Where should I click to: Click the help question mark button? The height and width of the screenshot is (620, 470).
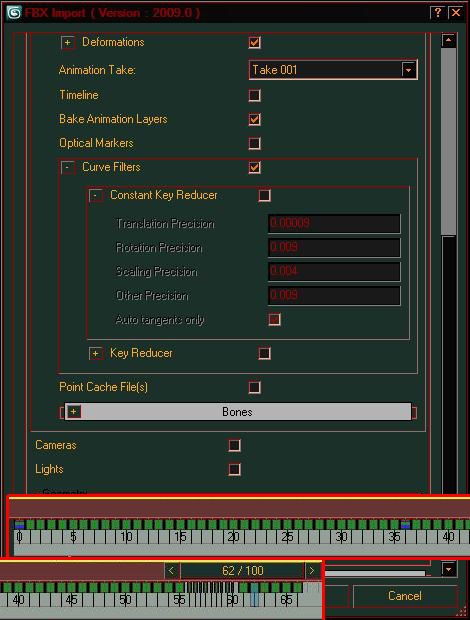coord(437,13)
